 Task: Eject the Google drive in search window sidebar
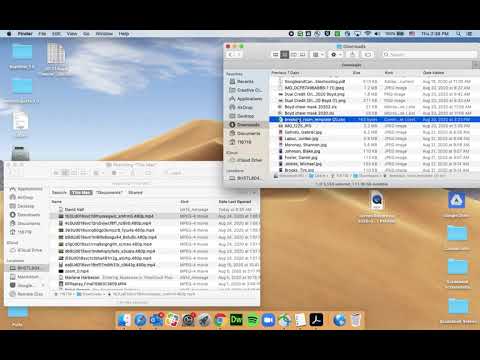click(43, 285)
